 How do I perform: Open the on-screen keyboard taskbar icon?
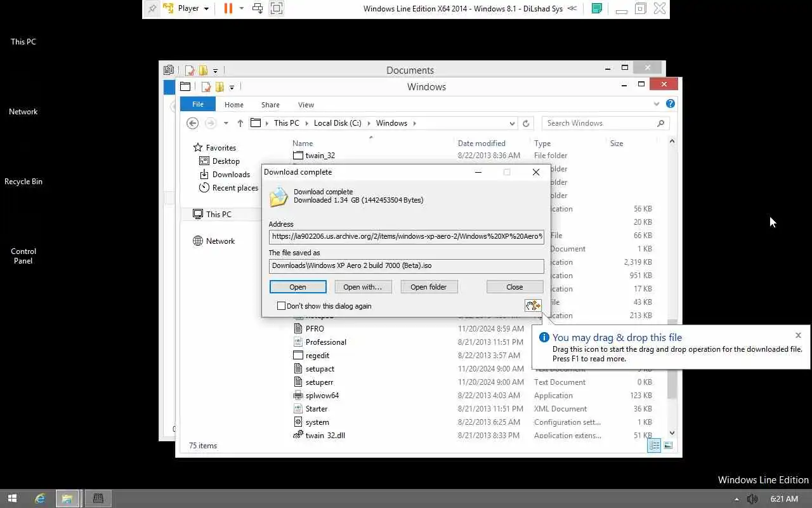point(98,498)
